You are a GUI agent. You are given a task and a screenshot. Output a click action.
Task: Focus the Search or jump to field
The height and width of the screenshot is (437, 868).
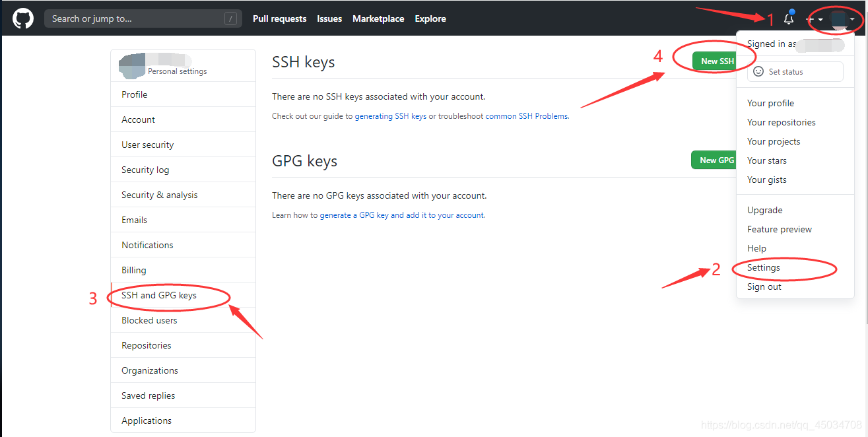pyautogui.click(x=143, y=18)
